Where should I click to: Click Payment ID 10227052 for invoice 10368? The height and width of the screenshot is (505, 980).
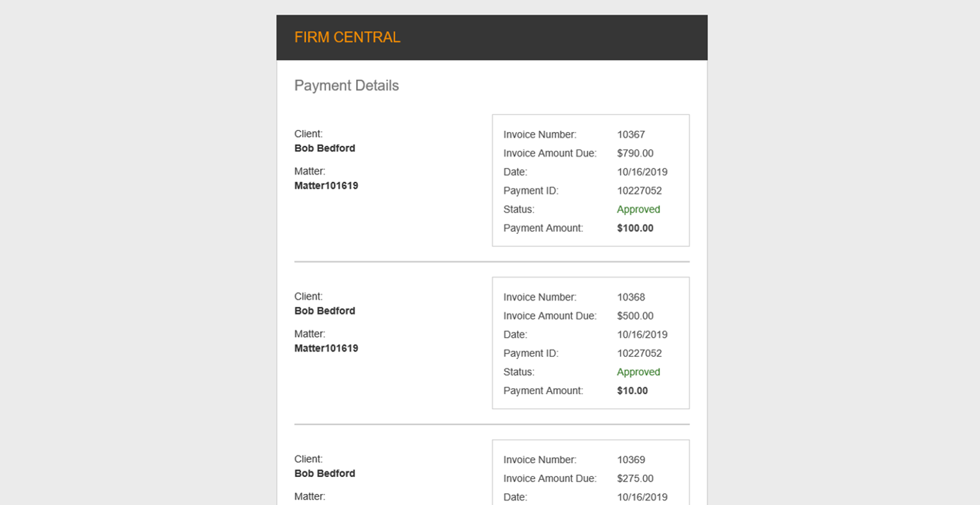(x=639, y=353)
